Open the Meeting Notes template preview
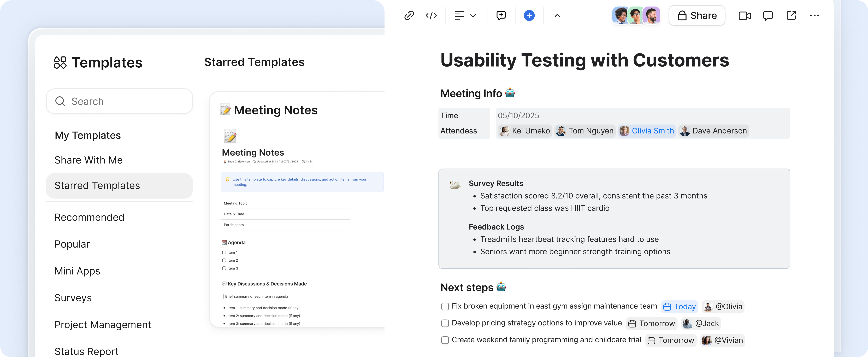868x357 pixels. pyautogui.click(x=297, y=209)
